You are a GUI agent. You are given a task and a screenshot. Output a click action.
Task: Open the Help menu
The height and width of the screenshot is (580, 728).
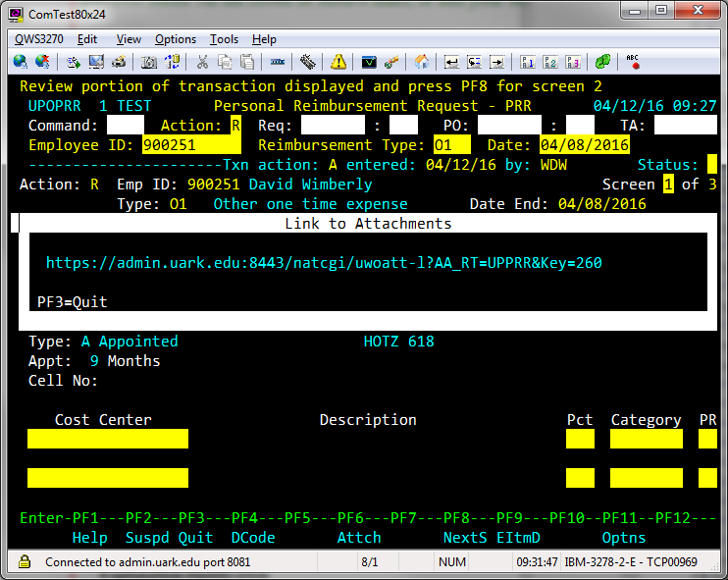[x=264, y=39]
